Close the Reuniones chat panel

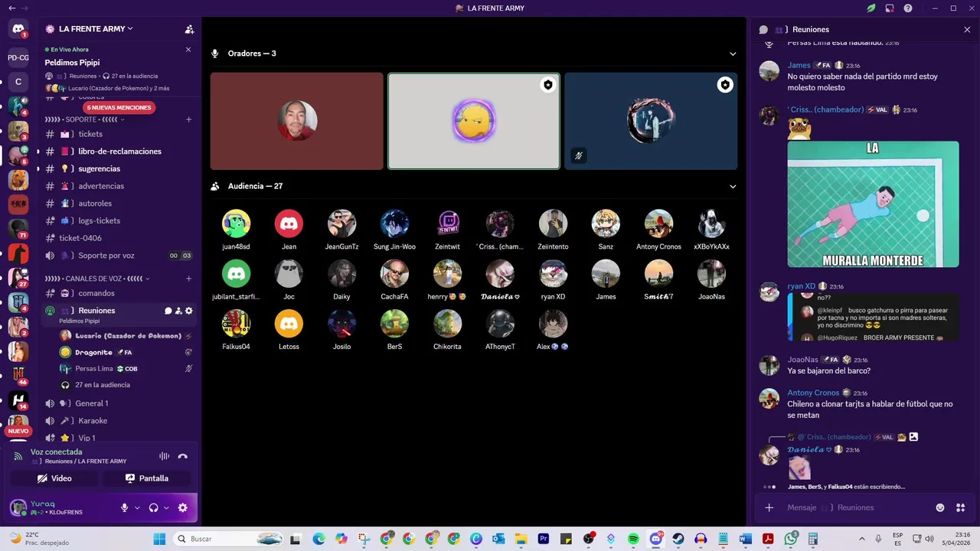pos(967,30)
